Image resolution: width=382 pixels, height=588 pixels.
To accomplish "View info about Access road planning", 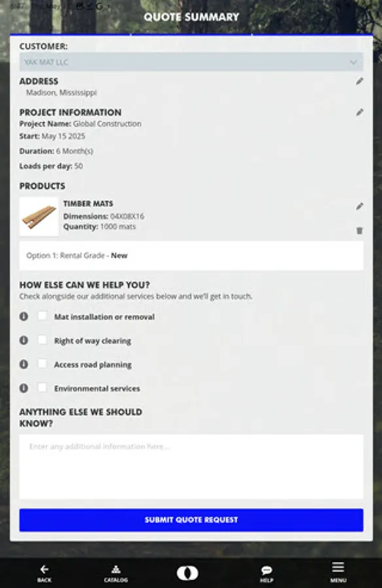I will 25,364.
